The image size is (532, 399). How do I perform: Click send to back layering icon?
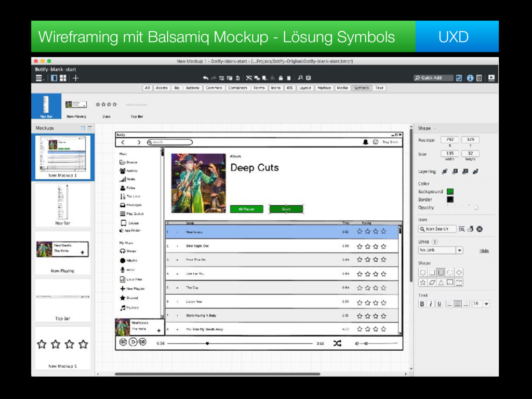click(x=475, y=171)
